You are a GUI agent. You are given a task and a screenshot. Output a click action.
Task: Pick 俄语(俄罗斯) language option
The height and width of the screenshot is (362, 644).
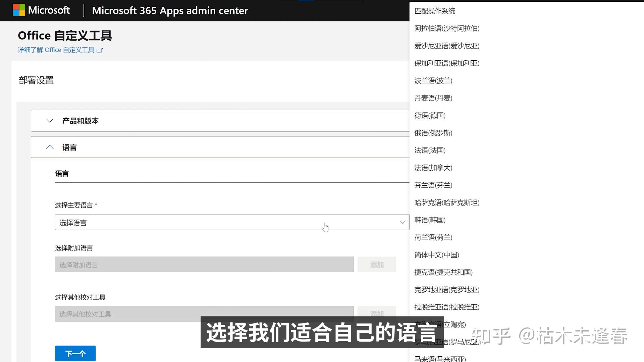(x=433, y=133)
